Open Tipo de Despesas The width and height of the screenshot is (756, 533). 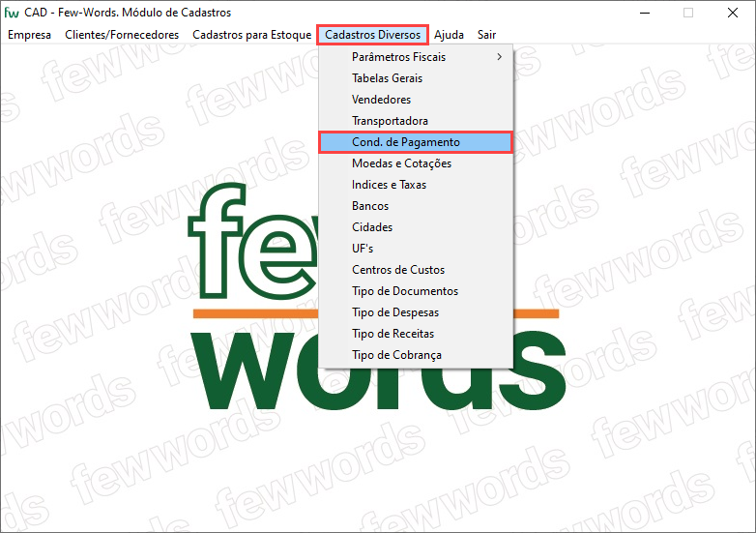click(416, 312)
